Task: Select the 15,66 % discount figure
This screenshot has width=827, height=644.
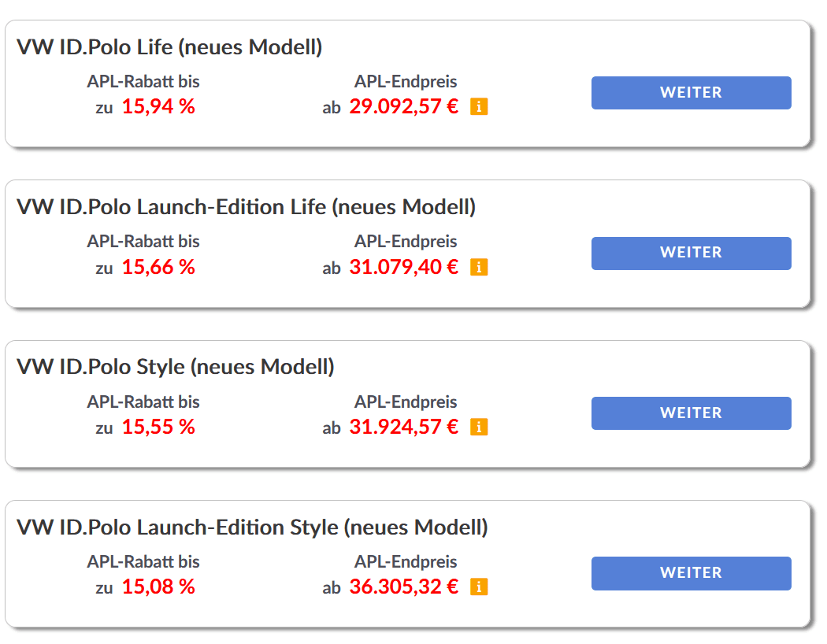Action: point(158,267)
